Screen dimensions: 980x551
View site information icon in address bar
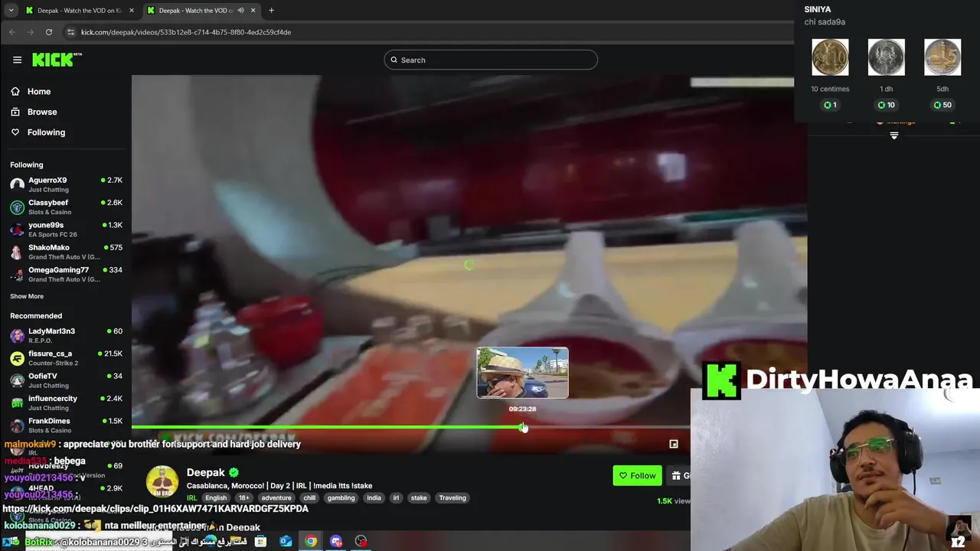pyautogui.click(x=71, y=32)
